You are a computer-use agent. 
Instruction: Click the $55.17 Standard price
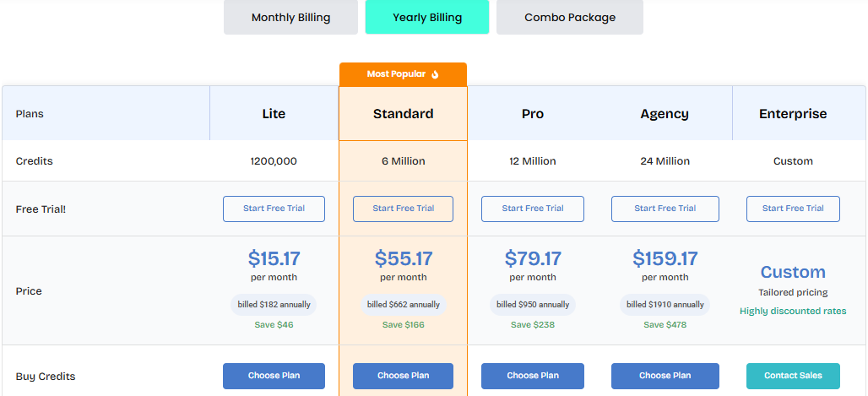(403, 258)
